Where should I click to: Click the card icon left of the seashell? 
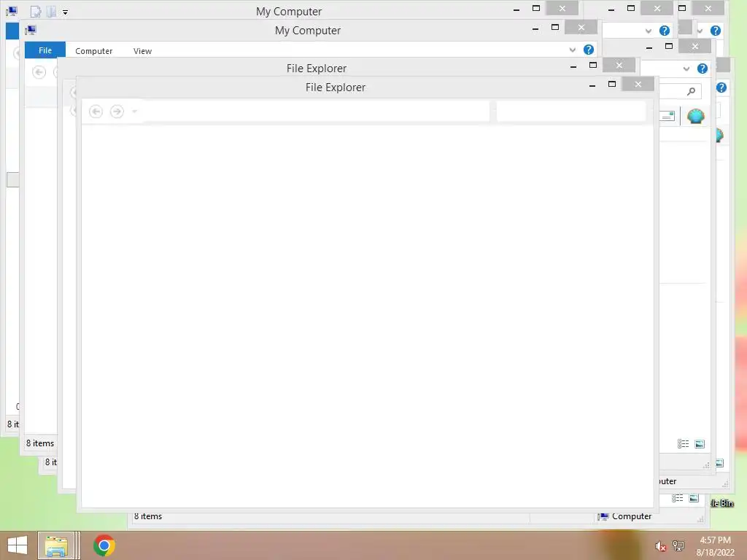tap(667, 116)
